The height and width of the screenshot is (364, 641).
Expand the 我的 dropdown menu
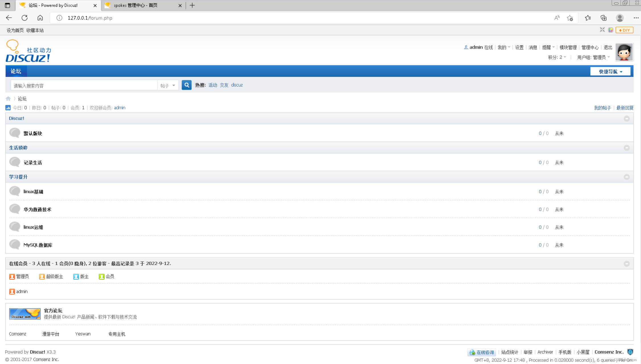[x=504, y=47]
